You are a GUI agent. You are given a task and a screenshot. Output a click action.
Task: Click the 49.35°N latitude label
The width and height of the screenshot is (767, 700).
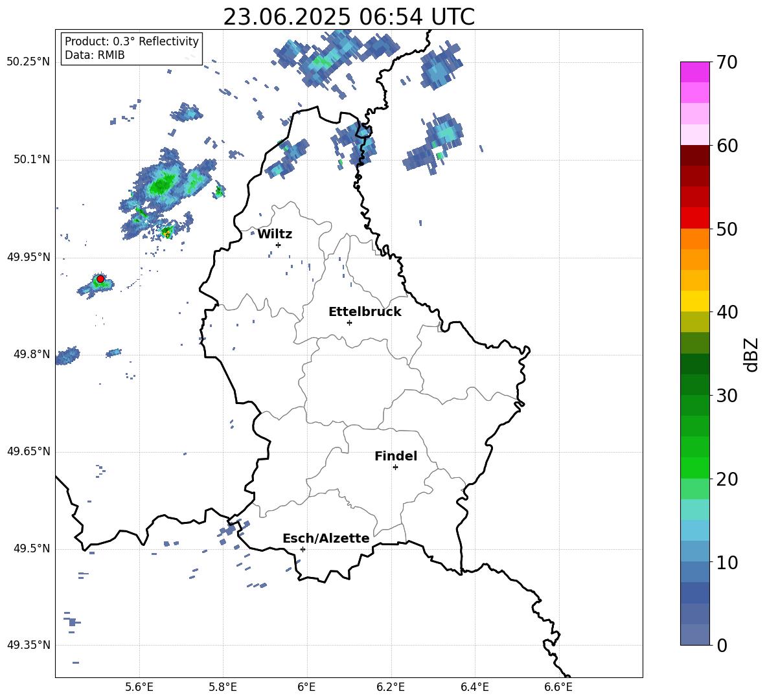28,645
